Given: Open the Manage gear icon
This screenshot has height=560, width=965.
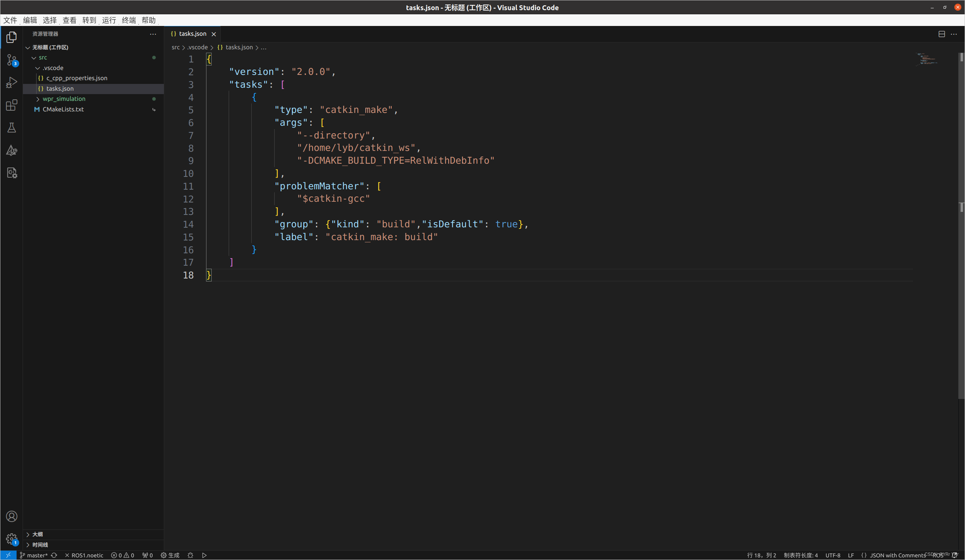Looking at the screenshot, I should [x=11, y=539].
